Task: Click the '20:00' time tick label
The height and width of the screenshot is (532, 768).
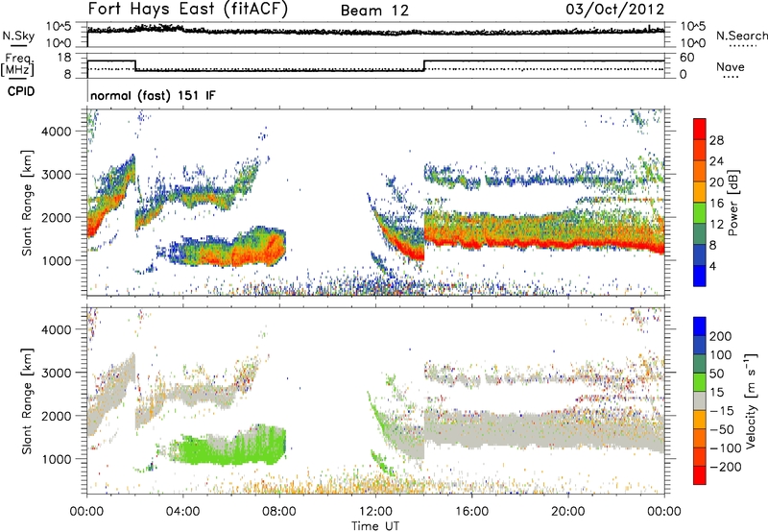Action: [x=567, y=512]
